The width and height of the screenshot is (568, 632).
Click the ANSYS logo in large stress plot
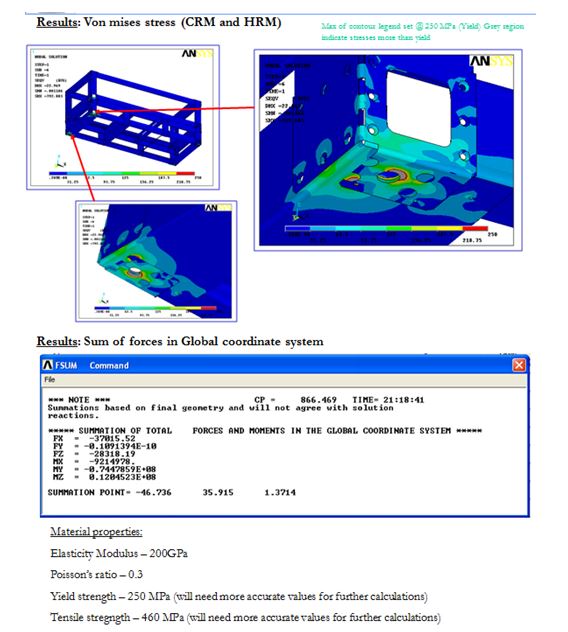491,61
